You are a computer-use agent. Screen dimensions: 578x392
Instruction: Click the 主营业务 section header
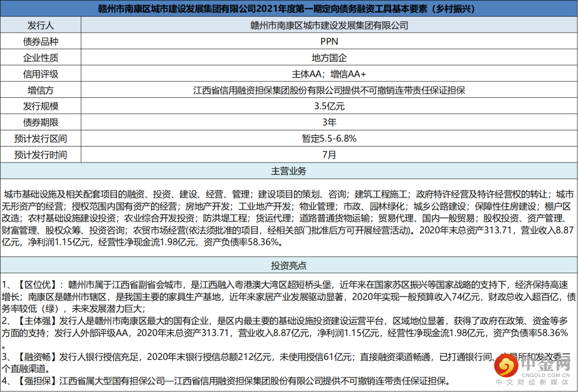288,171
